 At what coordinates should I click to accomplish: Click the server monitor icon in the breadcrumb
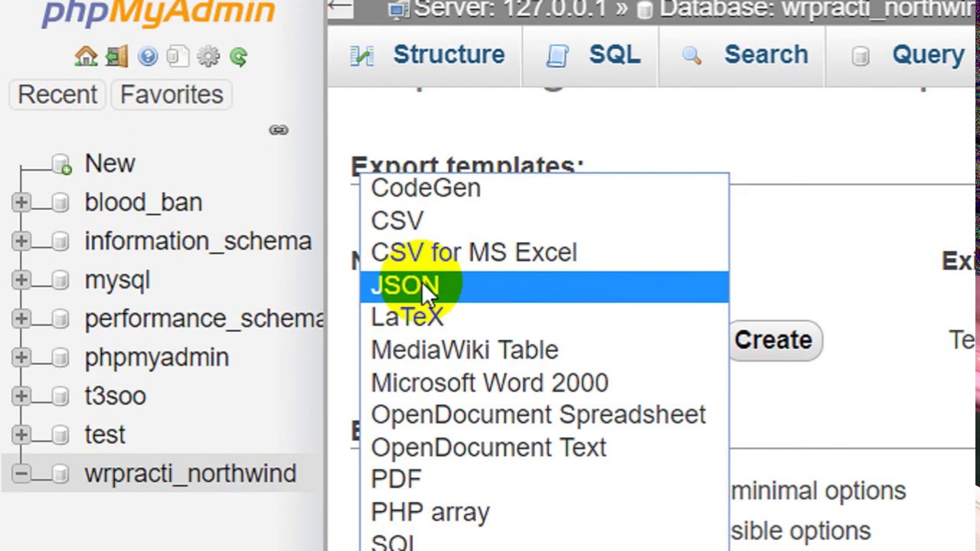click(400, 9)
